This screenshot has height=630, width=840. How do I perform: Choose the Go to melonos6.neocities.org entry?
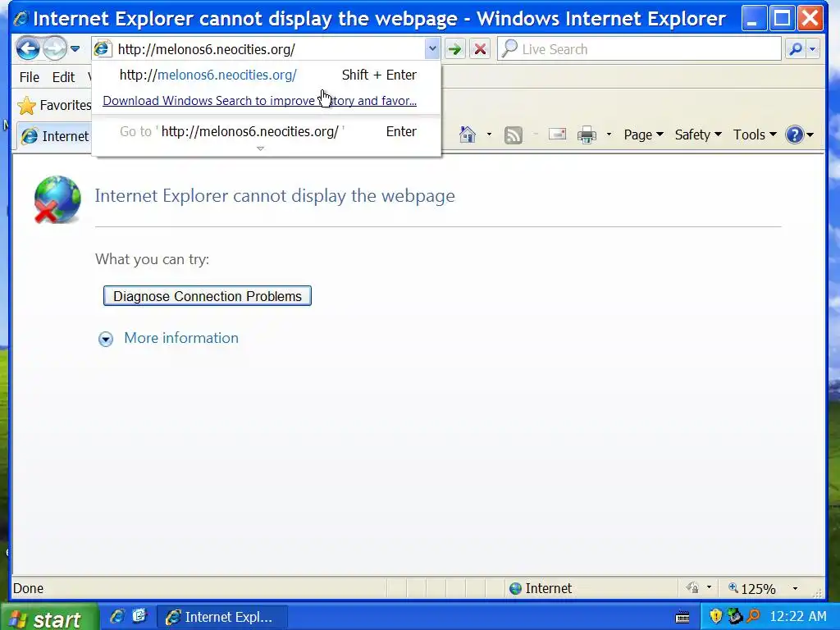click(267, 132)
